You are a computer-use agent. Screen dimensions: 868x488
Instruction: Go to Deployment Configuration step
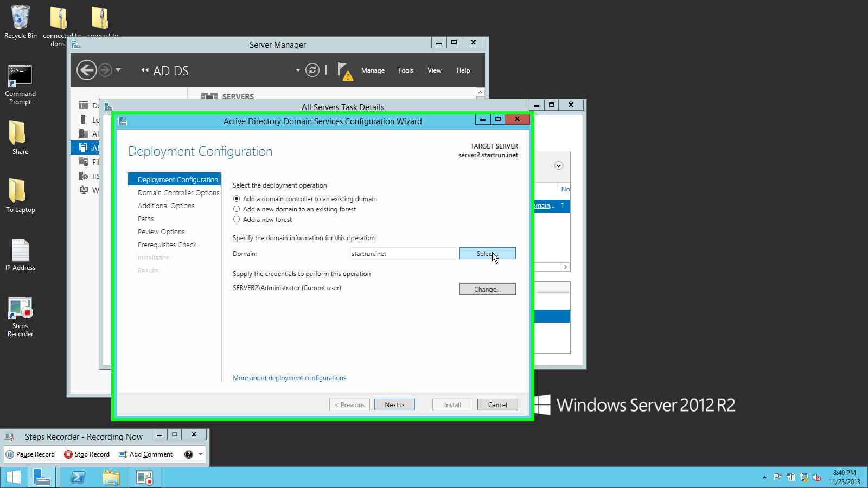174,179
